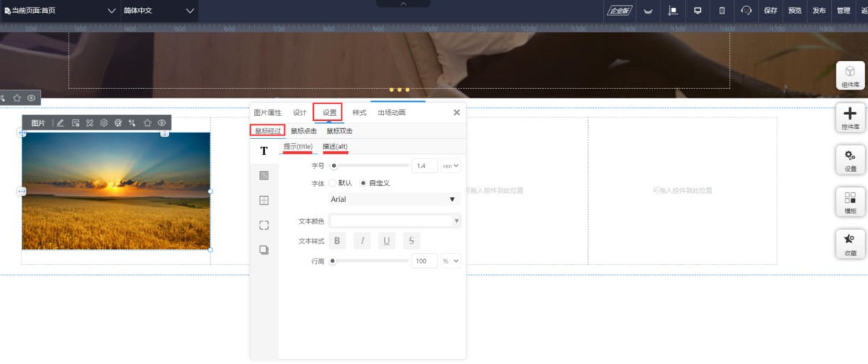Click the line height slider handle

[333, 261]
